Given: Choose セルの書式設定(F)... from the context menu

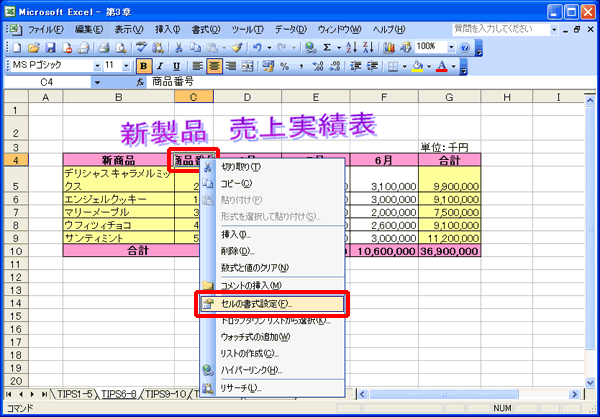Looking at the screenshot, I should [272, 304].
